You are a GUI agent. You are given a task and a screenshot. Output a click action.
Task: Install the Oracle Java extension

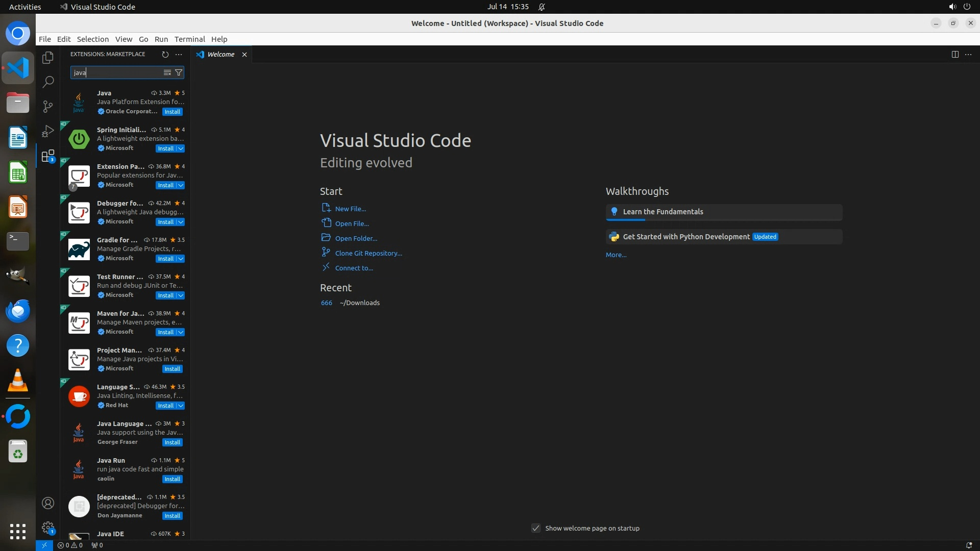172,112
